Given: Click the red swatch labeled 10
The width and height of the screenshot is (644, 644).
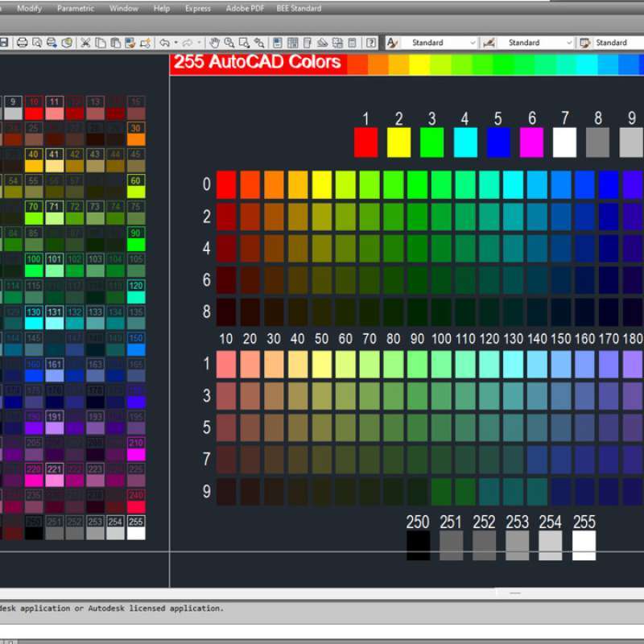Looking at the screenshot, I should point(33,109).
